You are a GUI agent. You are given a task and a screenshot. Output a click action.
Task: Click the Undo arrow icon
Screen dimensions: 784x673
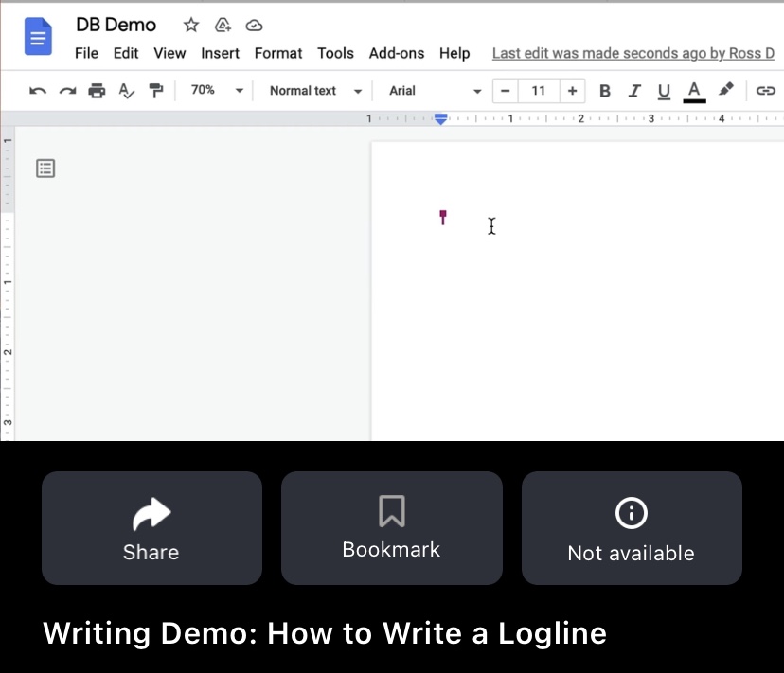pyautogui.click(x=38, y=91)
